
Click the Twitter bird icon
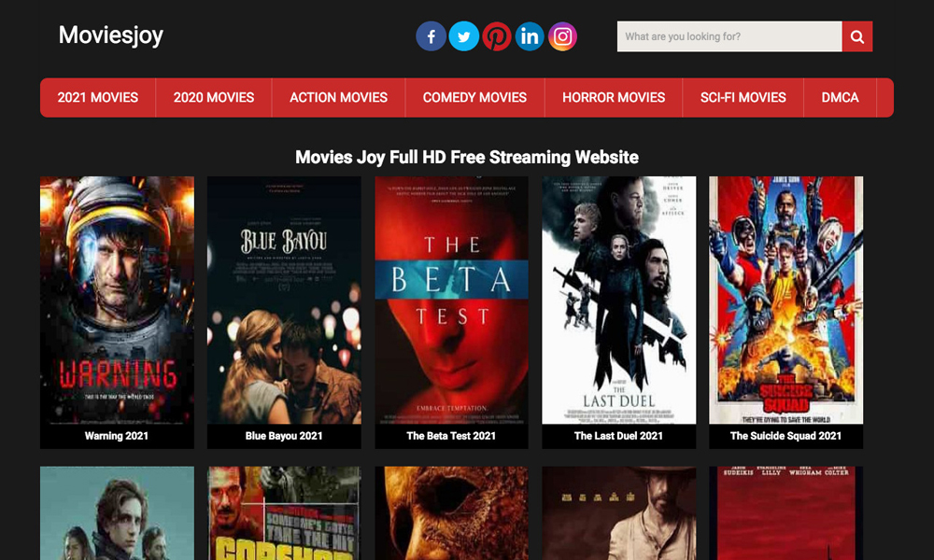pos(463,37)
